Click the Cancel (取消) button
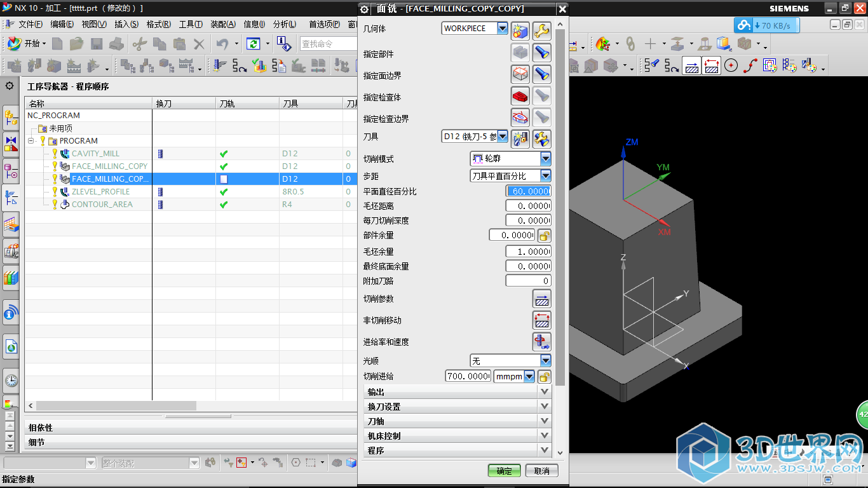 point(542,471)
